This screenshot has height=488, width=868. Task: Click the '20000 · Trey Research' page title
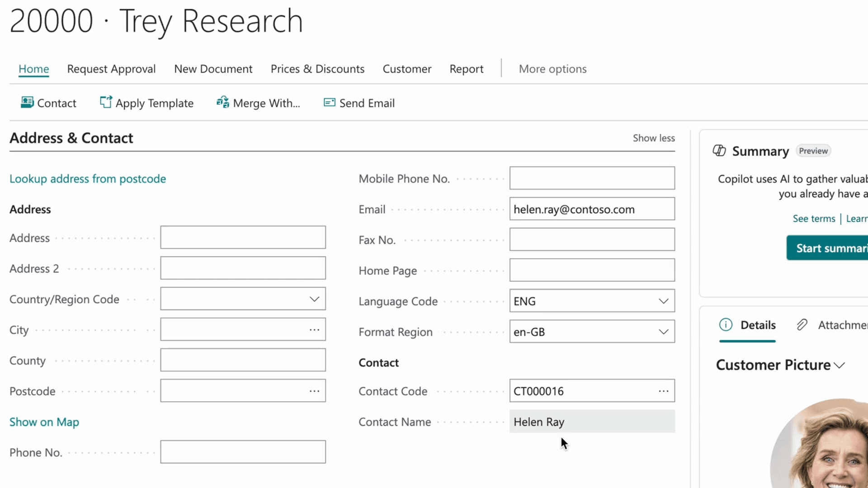tap(156, 21)
